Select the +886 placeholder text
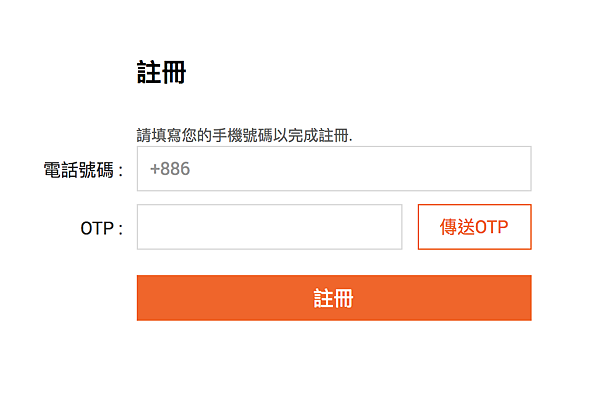The image size is (600, 393). point(170,169)
